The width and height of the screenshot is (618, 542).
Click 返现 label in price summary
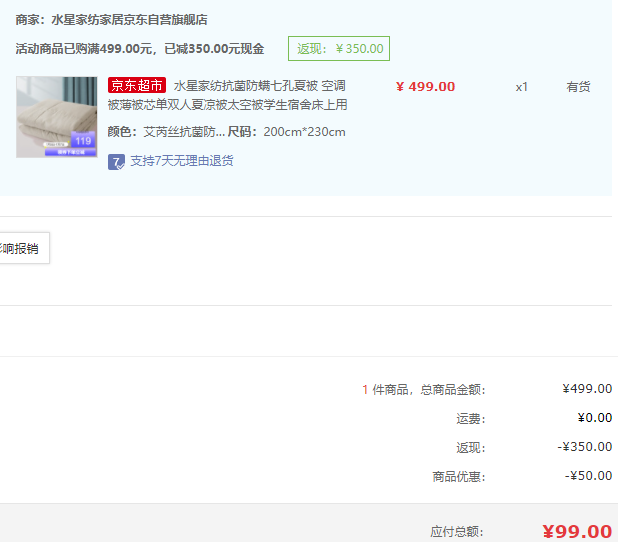(x=471, y=448)
